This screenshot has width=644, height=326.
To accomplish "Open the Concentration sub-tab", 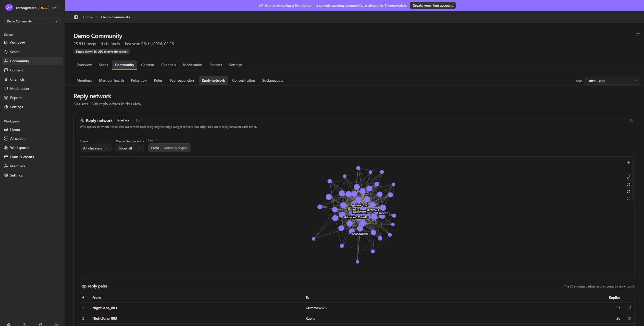I will coord(243,80).
